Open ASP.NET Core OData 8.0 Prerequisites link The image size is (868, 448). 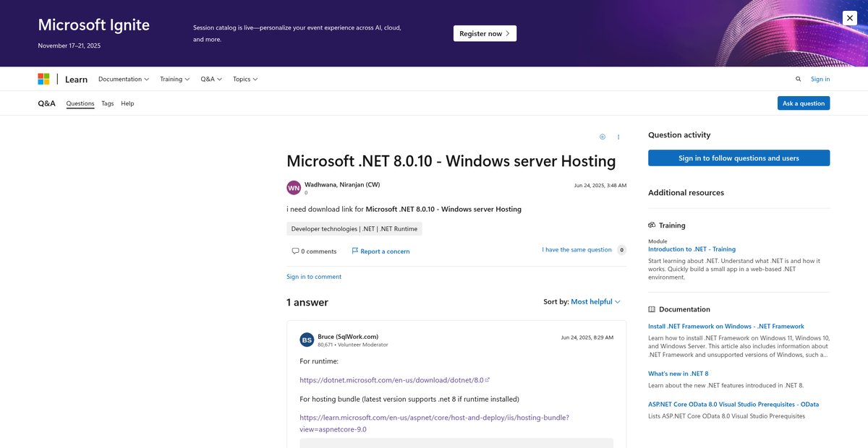tap(733, 405)
